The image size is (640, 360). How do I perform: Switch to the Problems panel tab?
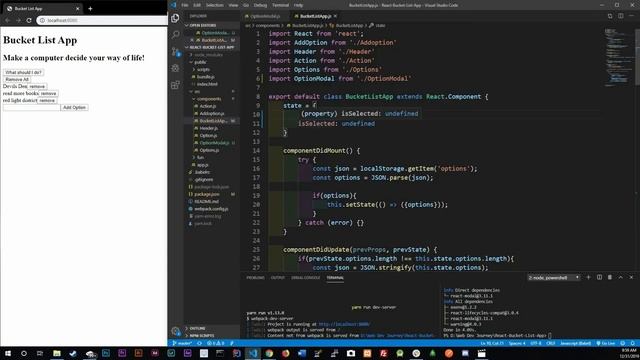point(255,278)
